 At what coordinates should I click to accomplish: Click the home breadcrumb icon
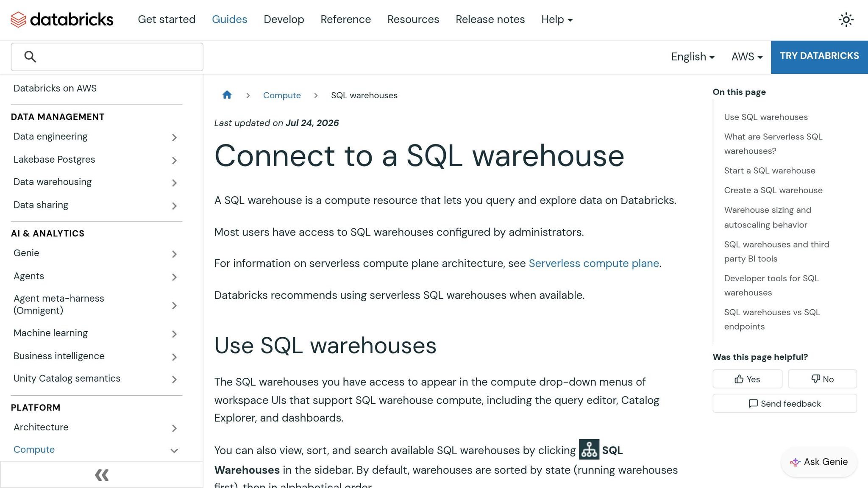pyautogui.click(x=227, y=95)
